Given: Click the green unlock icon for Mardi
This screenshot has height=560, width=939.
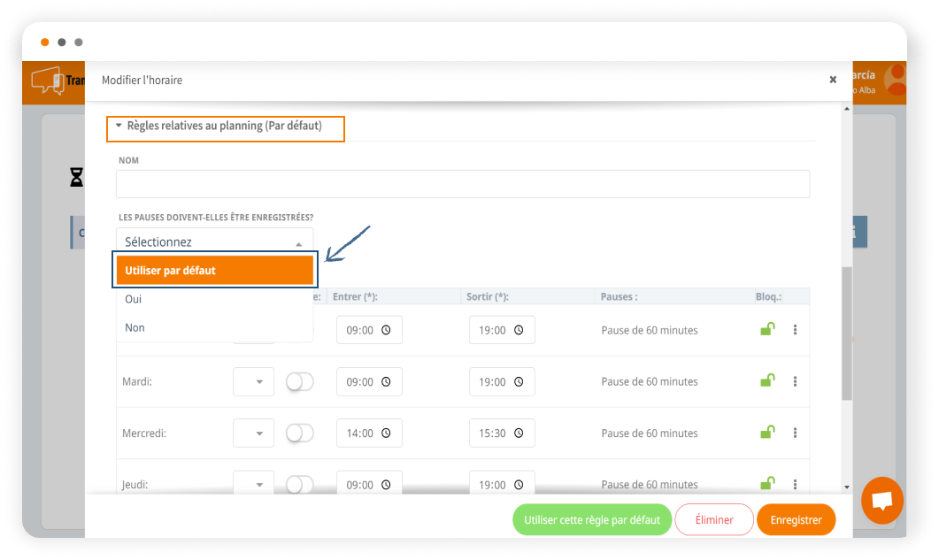Looking at the screenshot, I should point(767,380).
